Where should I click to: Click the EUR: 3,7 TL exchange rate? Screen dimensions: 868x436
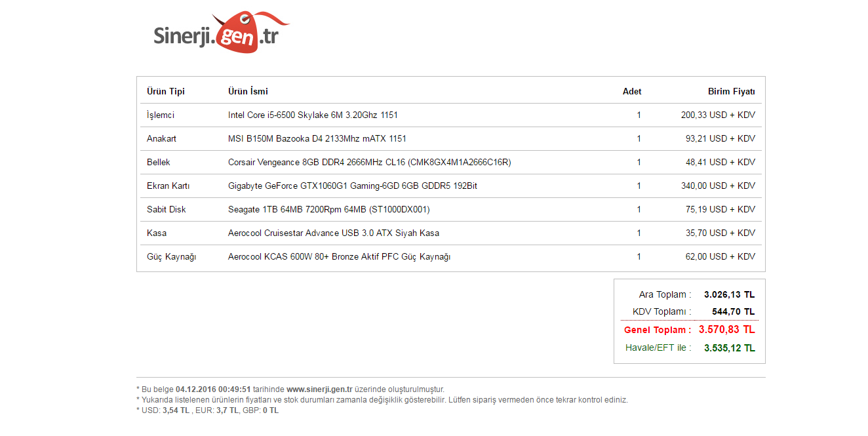tap(217, 410)
